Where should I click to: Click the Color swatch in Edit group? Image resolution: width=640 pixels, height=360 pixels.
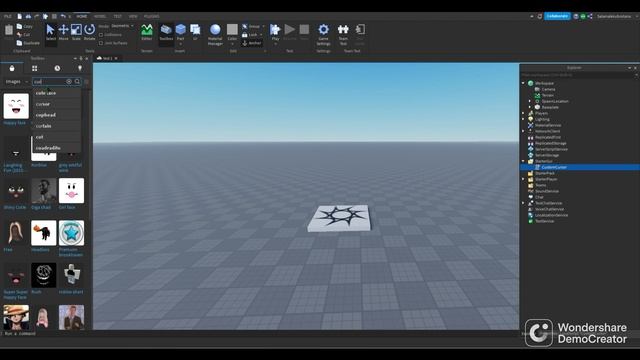coord(232,29)
